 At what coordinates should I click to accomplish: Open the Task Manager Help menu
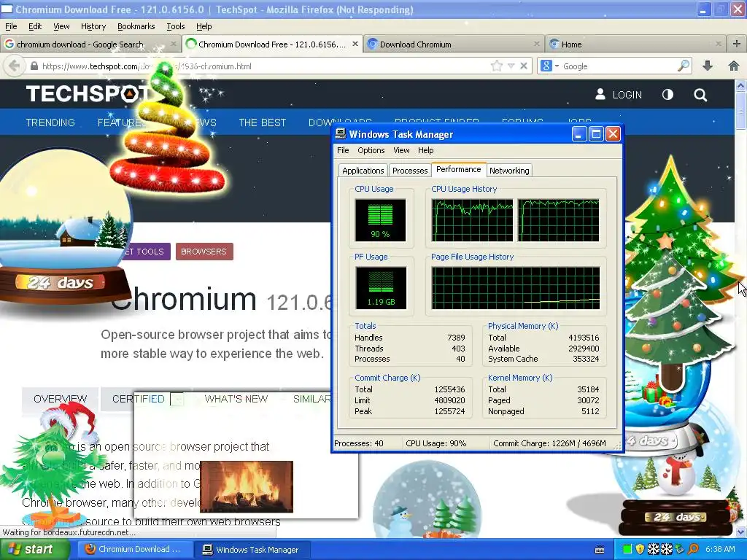tap(425, 150)
